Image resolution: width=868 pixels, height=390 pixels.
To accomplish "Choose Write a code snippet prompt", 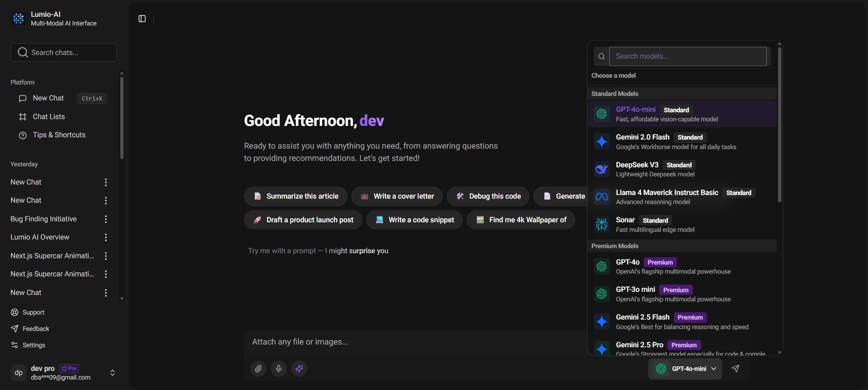I will 414,220.
